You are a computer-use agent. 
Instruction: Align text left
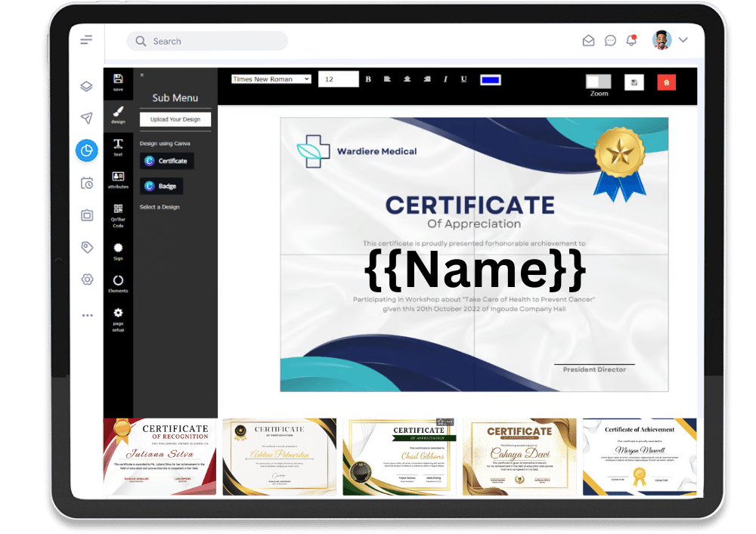(x=387, y=79)
